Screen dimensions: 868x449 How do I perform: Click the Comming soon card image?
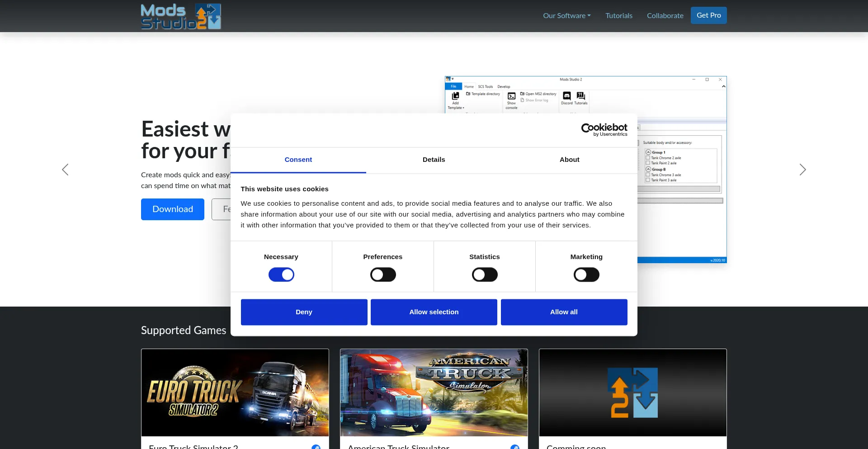pos(633,392)
